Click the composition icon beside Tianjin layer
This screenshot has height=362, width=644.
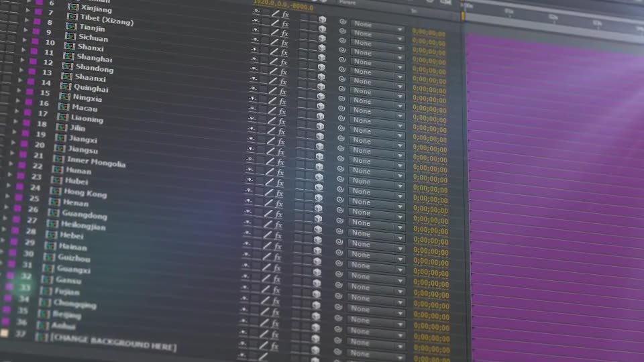[71, 27]
